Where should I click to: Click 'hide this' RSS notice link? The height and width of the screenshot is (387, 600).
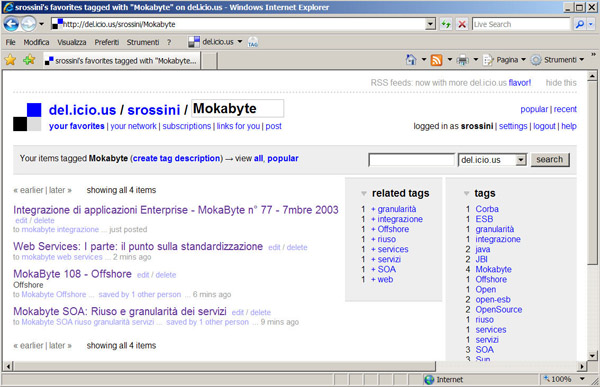[x=561, y=83]
